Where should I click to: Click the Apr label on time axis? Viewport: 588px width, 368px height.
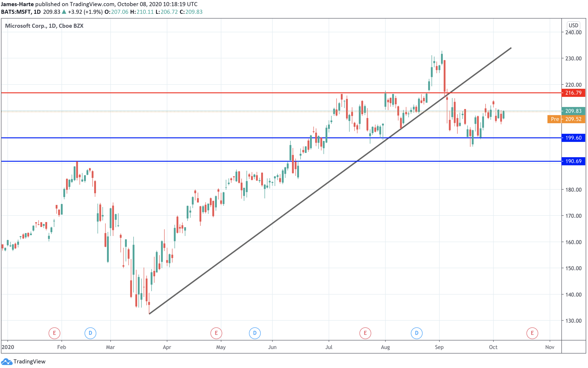(167, 347)
